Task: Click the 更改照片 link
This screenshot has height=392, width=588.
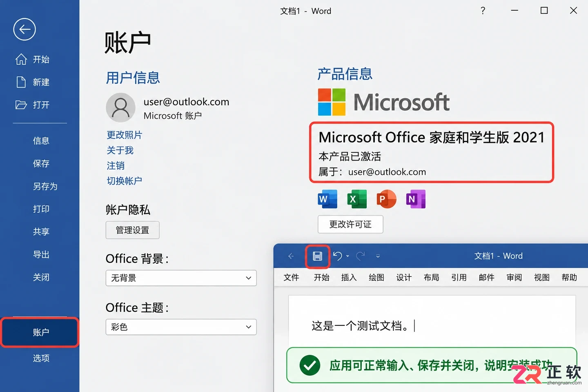Action: (x=125, y=135)
